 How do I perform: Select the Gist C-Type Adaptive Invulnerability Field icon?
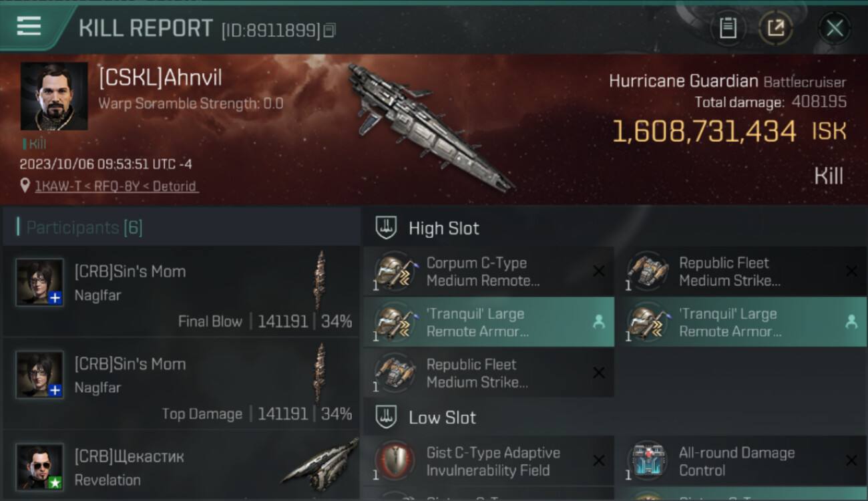click(395, 460)
